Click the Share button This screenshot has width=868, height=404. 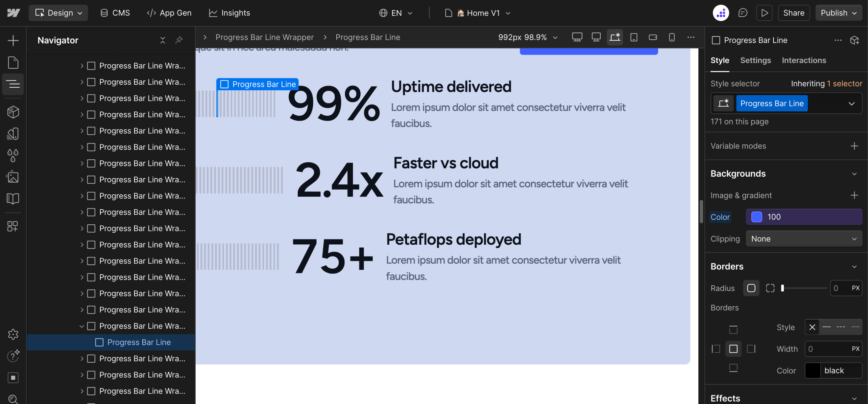point(794,13)
